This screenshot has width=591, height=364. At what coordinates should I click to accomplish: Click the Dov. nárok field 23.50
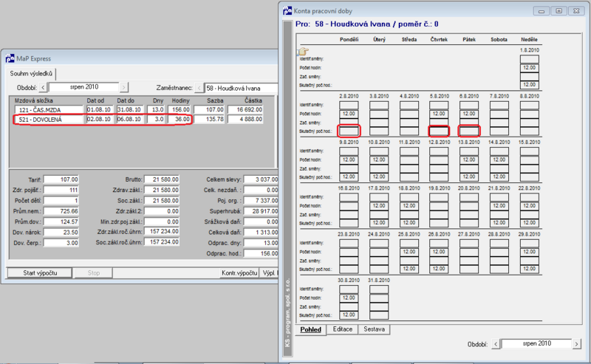pos(61,233)
